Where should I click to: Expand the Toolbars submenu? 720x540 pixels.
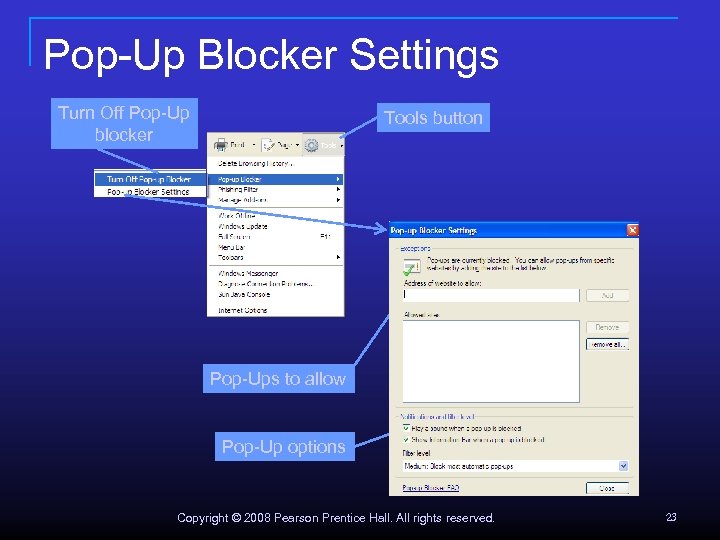[276, 257]
